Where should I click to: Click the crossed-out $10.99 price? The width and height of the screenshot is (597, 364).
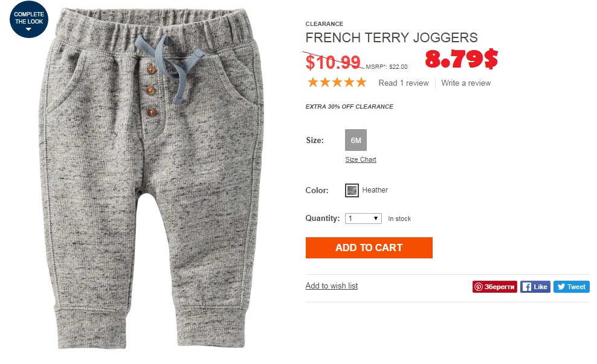click(x=333, y=62)
